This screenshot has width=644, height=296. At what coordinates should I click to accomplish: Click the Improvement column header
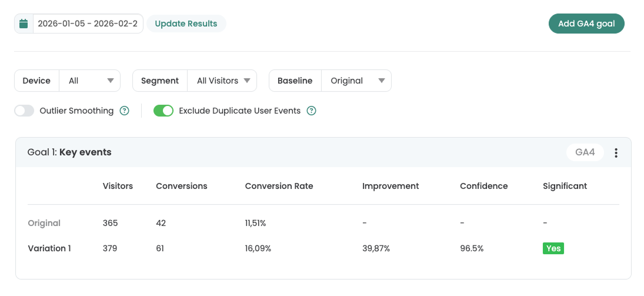(391, 186)
